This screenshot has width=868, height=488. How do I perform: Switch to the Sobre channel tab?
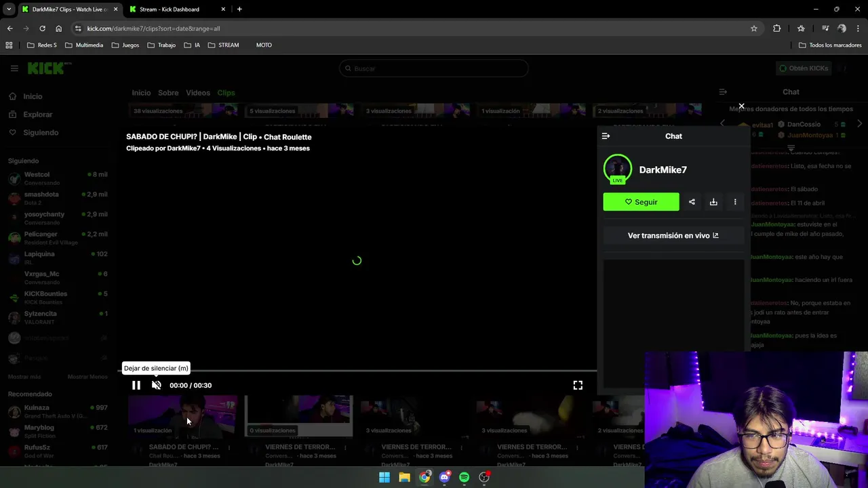coord(168,93)
